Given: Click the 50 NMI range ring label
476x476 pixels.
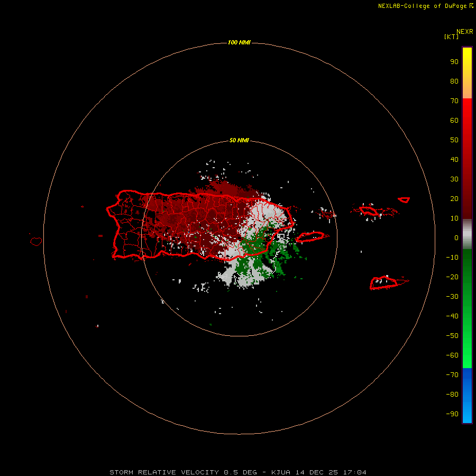Looking at the screenshot, I should tap(239, 140).
